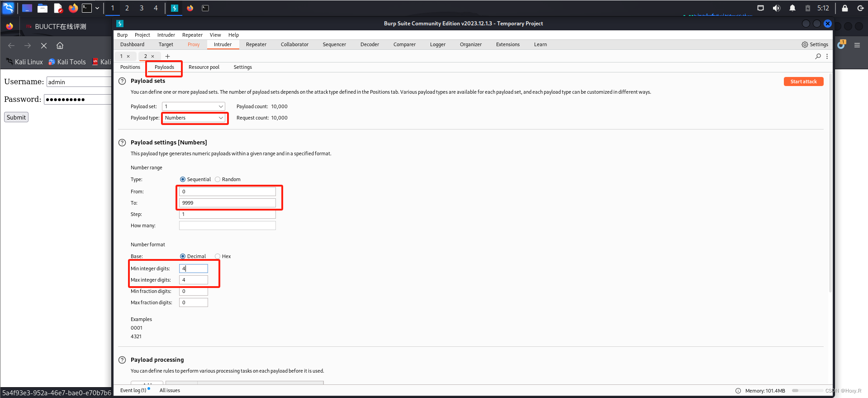Click the Username field on login page
Image resolution: width=868 pixels, height=398 pixels.
[79, 82]
